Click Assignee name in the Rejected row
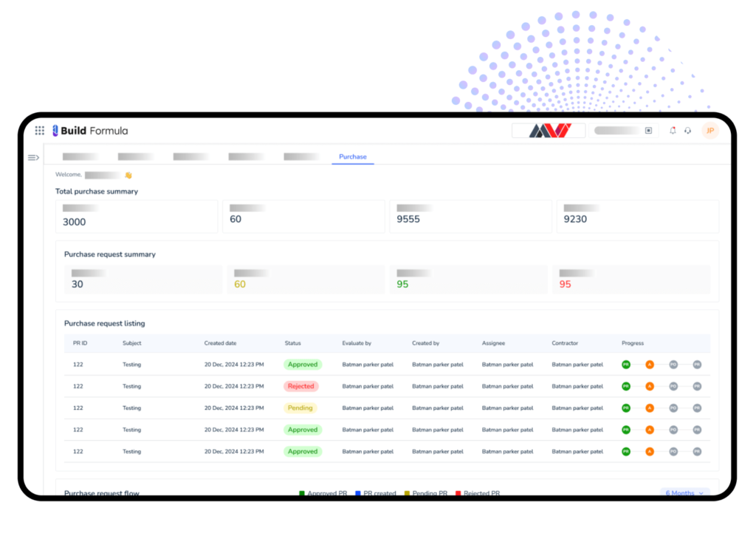 coord(508,386)
